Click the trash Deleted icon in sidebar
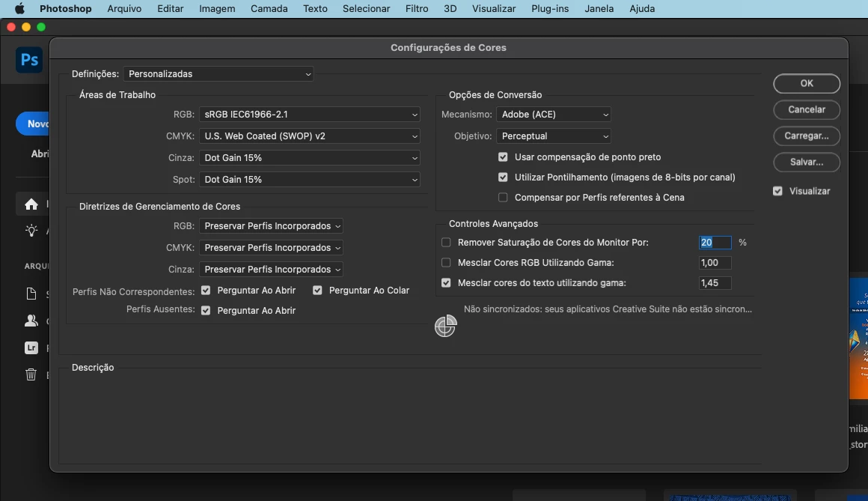Screen dimensions: 868x501 tap(31, 374)
